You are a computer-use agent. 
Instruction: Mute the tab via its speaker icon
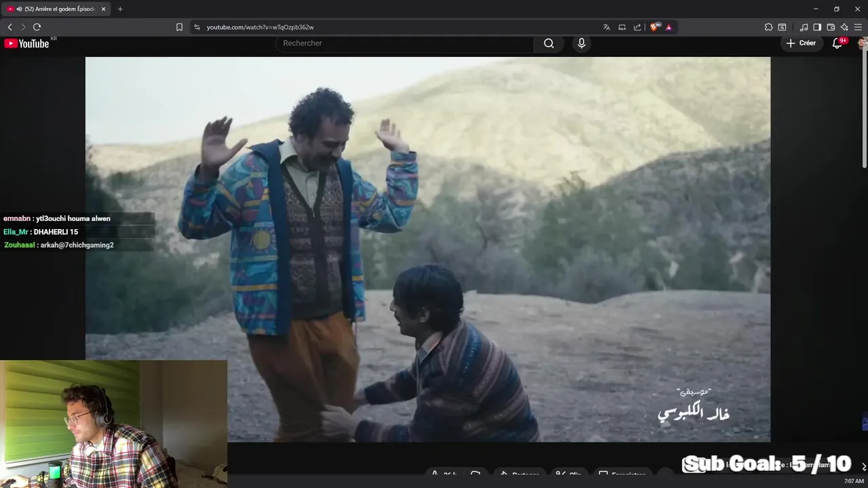[x=18, y=9]
